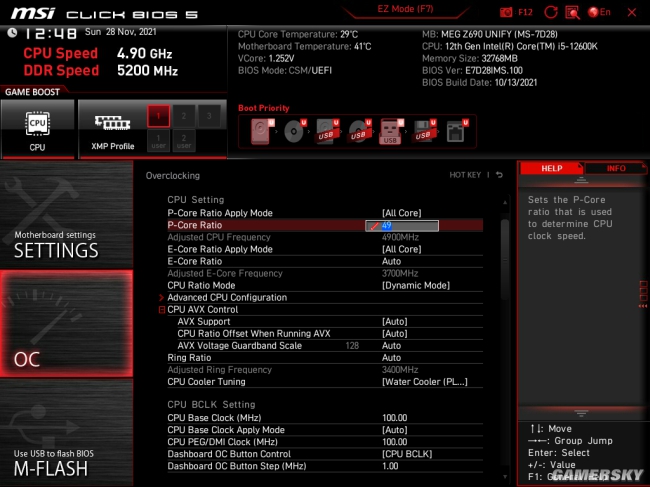Open the BIOS search magnifier icon
The width and height of the screenshot is (650, 487).
(x=572, y=12)
